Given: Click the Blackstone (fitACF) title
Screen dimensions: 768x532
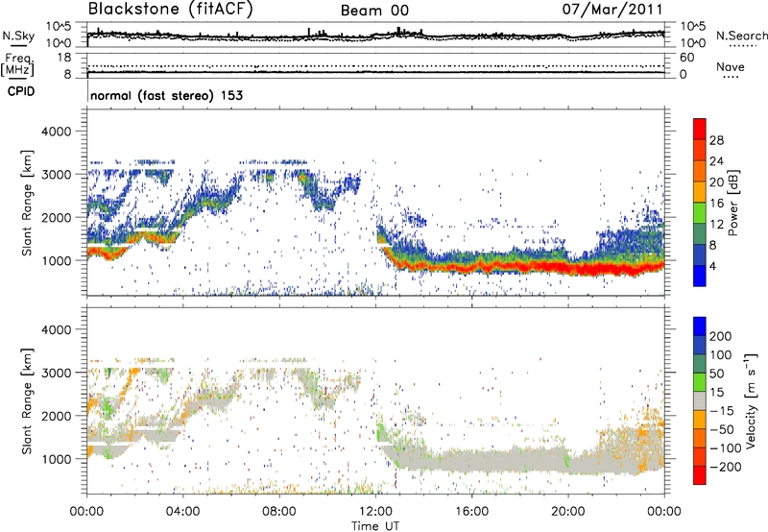Looking at the screenshot, I should [171, 10].
